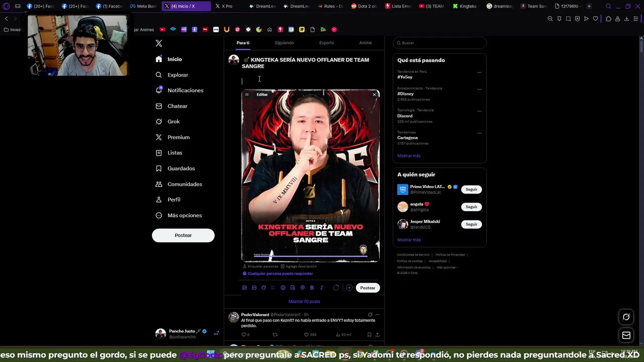Toggle italic formatting in composer

(321, 288)
